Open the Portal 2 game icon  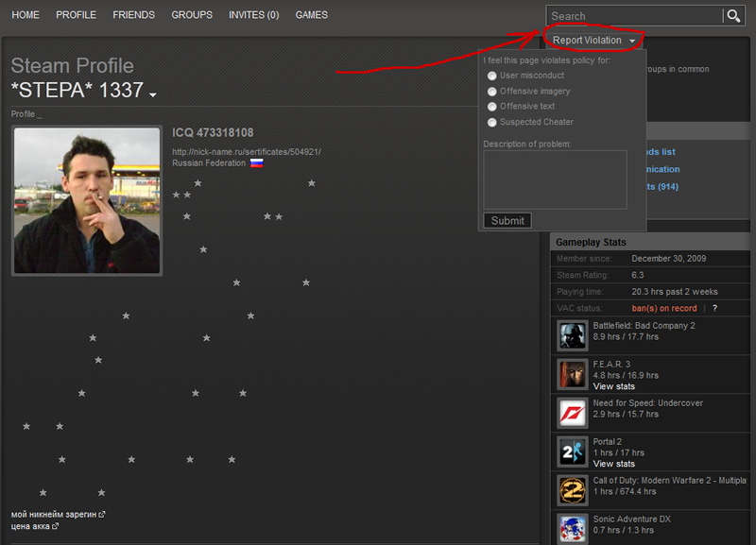tap(573, 451)
